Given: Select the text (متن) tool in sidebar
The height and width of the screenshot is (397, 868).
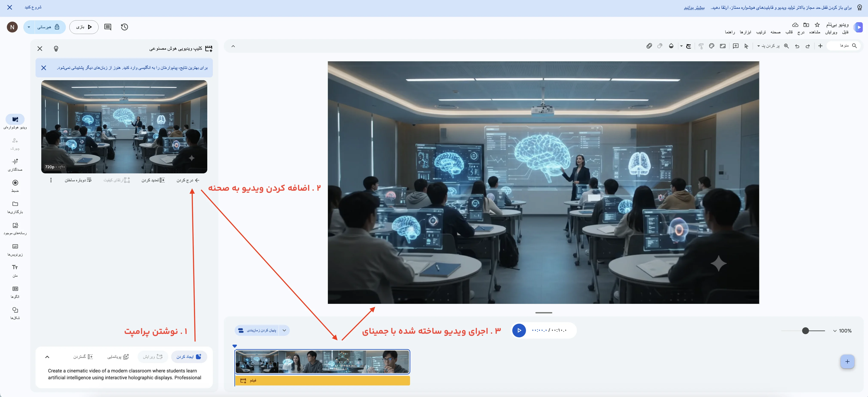Looking at the screenshot, I should pyautogui.click(x=15, y=271).
